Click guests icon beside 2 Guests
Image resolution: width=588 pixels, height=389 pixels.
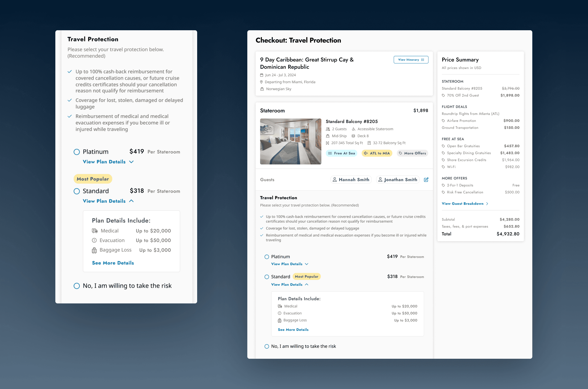click(328, 129)
